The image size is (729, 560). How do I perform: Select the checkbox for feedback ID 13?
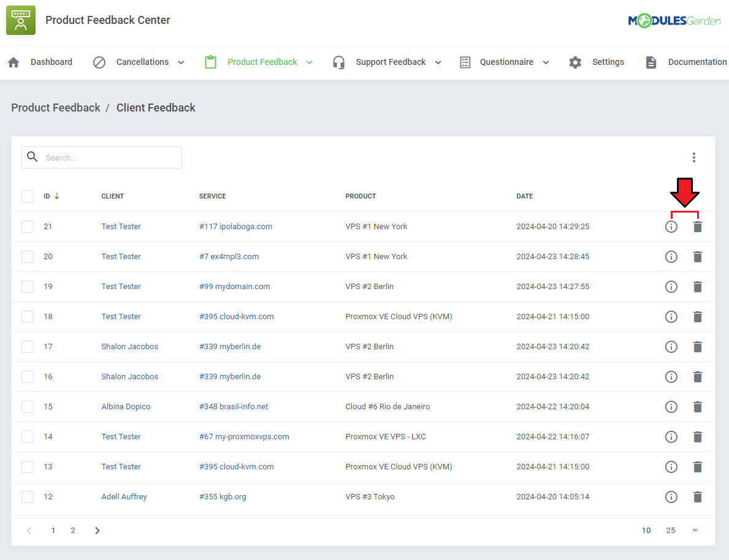point(28,467)
